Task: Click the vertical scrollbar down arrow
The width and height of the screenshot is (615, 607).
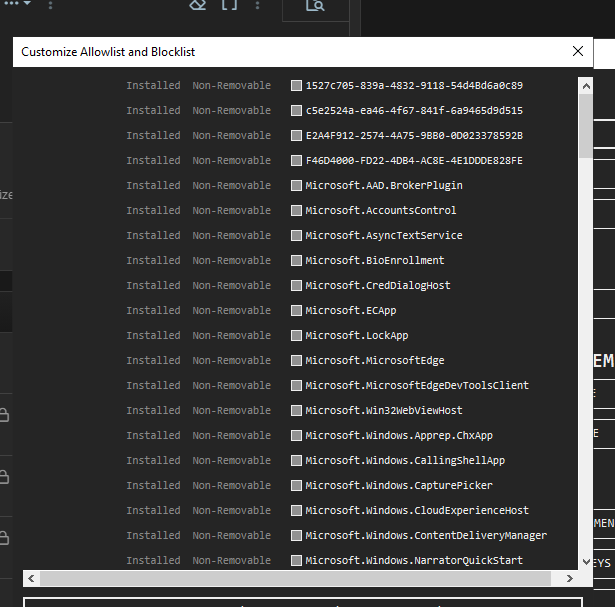Action: [x=586, y=562]
